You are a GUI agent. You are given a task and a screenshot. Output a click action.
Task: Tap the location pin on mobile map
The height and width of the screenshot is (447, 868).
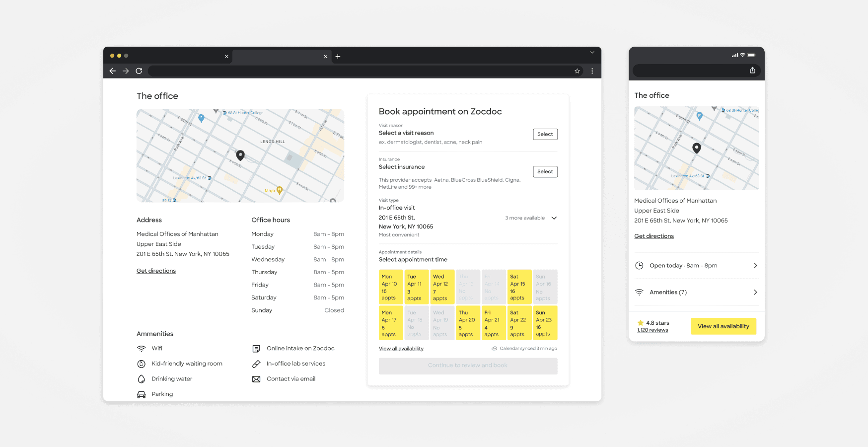coord(697,148)
